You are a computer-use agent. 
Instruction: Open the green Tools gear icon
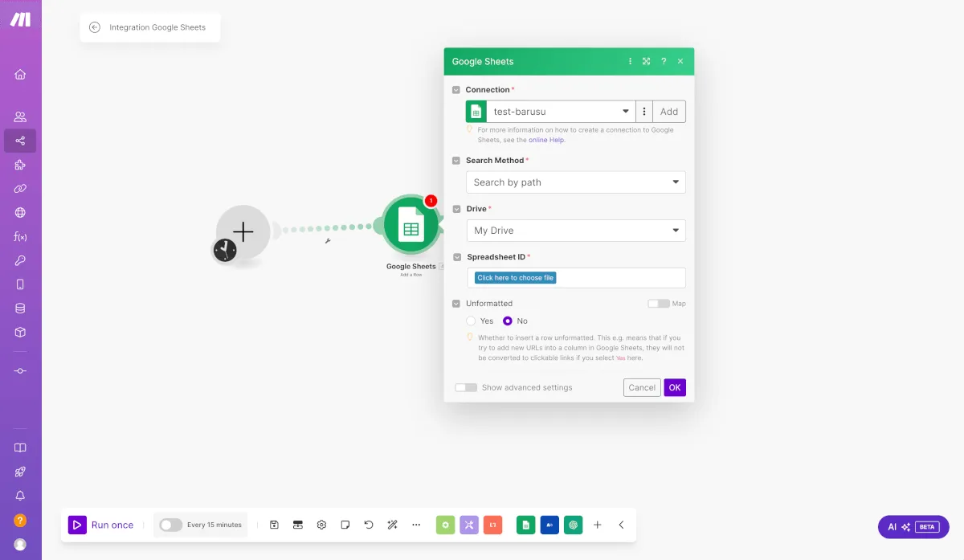click(446, 525)
